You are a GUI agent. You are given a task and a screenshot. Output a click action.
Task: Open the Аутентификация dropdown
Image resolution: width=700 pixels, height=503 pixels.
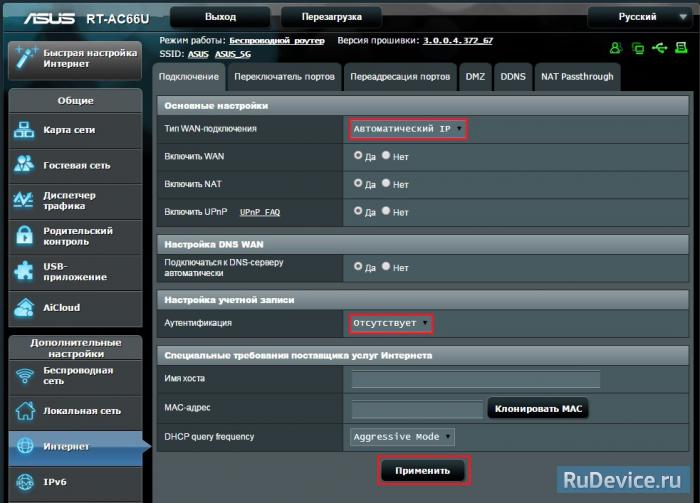click(x=391, y=323)
